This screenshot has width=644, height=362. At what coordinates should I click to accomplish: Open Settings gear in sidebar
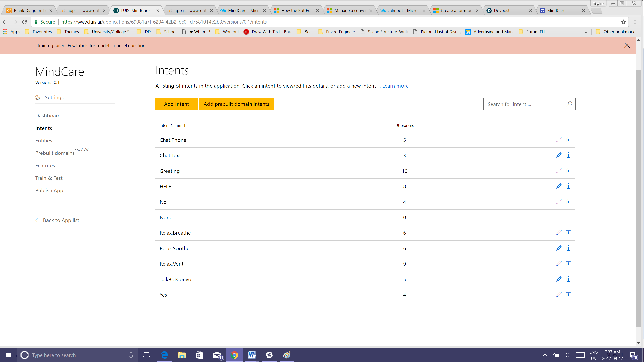(38, 97)
